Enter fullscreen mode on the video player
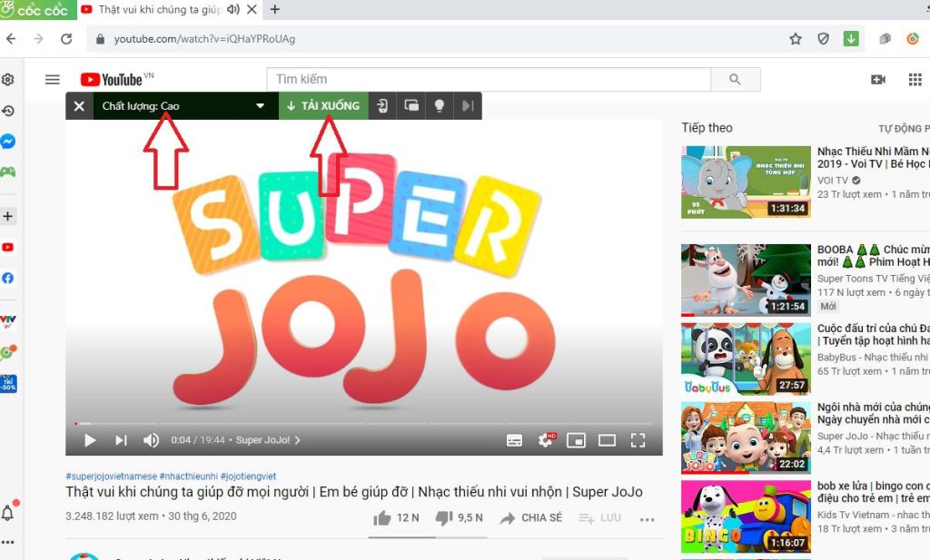 pyautogui.click(x=638, y=439)
